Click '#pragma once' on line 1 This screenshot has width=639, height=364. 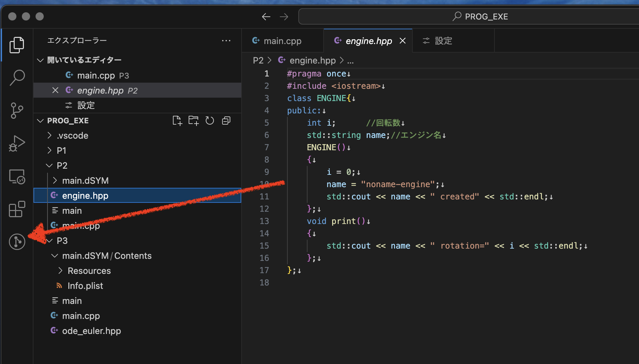(x=316, y=74)
